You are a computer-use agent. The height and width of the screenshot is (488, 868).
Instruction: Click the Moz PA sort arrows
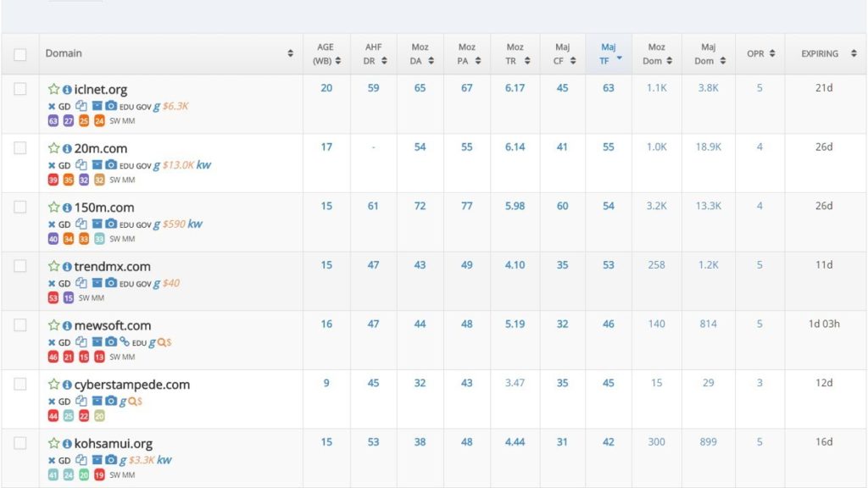pos(478,61)
